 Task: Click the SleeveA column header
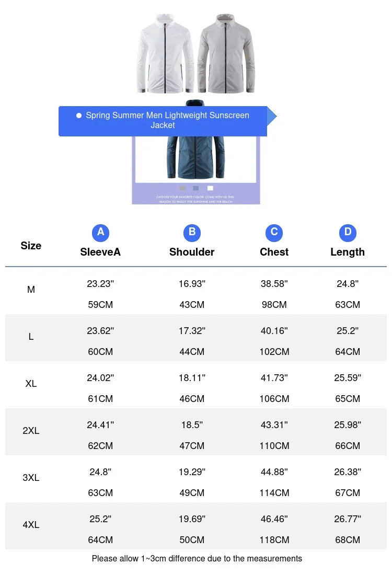point(100,252)
